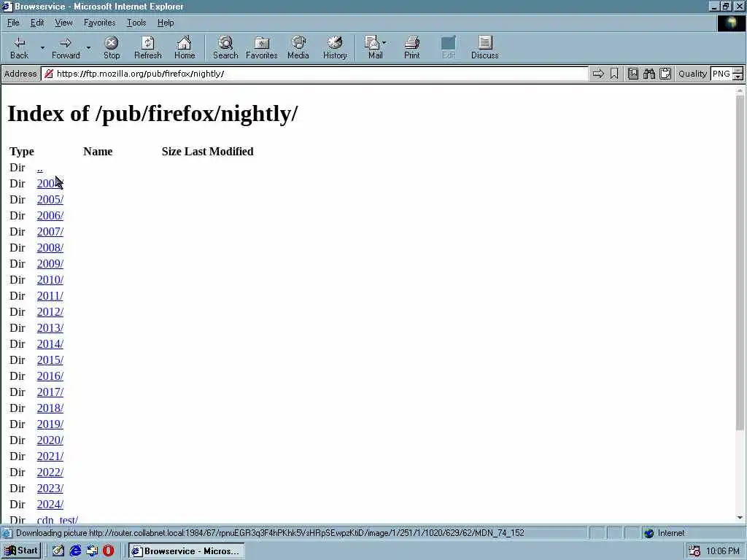Open the View menu
Image resolution: width=747 pixels, height=560 pixels.
[x=64, y=23]
